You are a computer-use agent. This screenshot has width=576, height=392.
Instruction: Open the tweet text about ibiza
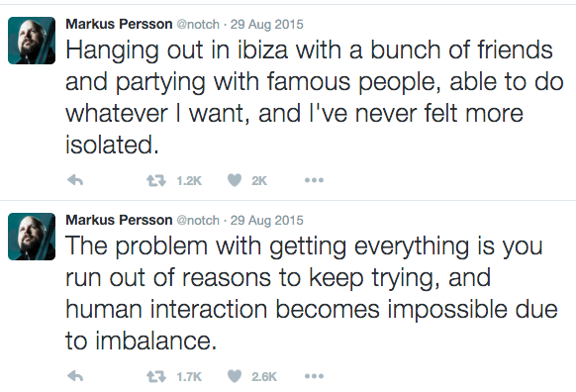tap(315, 97)
